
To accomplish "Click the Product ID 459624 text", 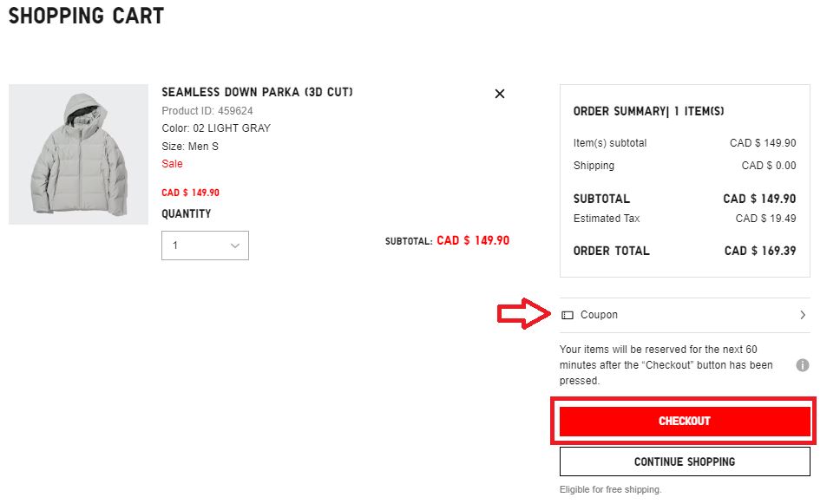I will click(x=207, y=111).
